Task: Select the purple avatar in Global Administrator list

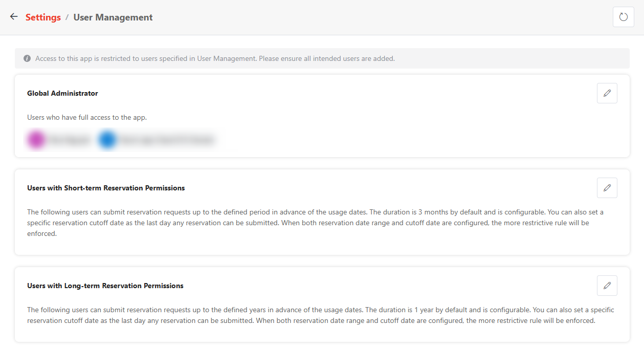Action: click(35, 139)
